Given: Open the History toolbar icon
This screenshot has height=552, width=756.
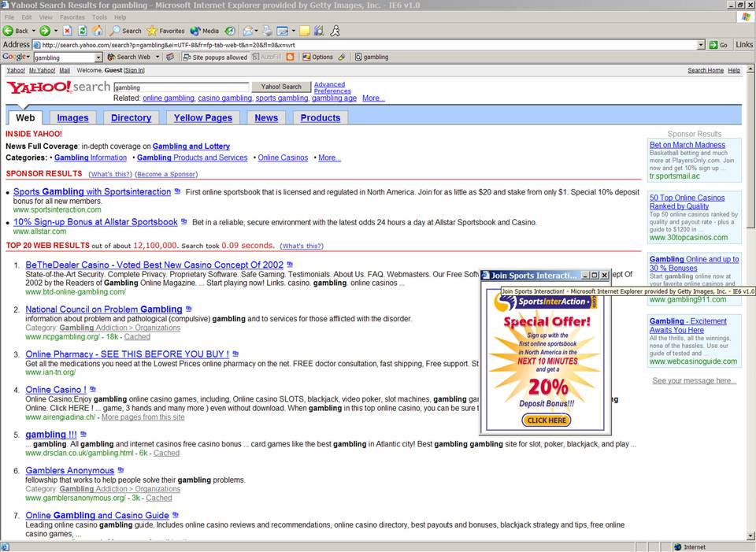Looking at the screenshot, I should (230, 31).
